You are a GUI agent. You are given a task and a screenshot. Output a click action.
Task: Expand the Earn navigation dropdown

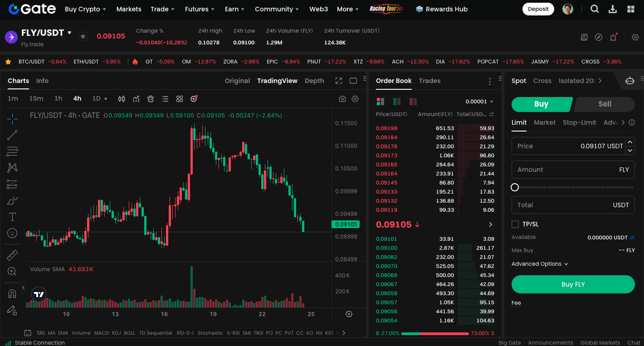[234, 9]
